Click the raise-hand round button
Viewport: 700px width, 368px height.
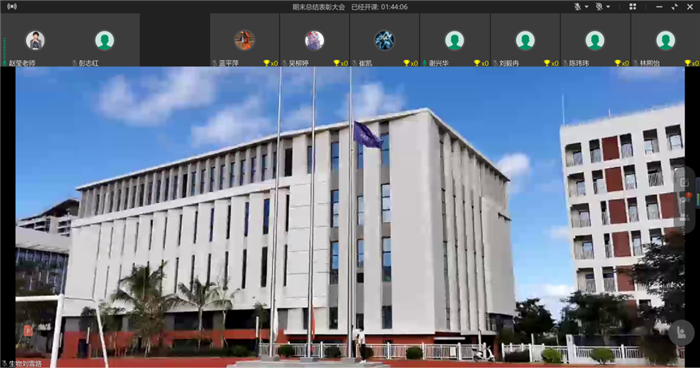(681, 332)
